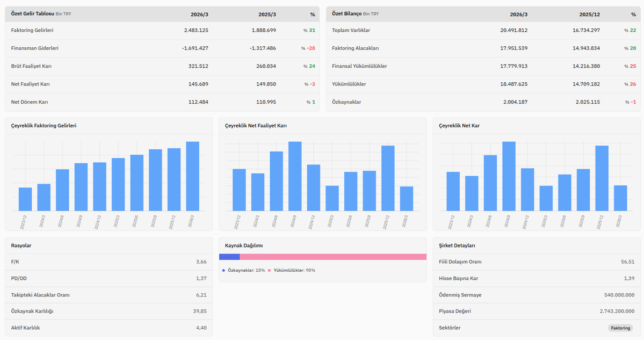
Task: Click 2024/9 bar in Çeyreklik Net Faaliyet Karı chart
Action: 295,177
